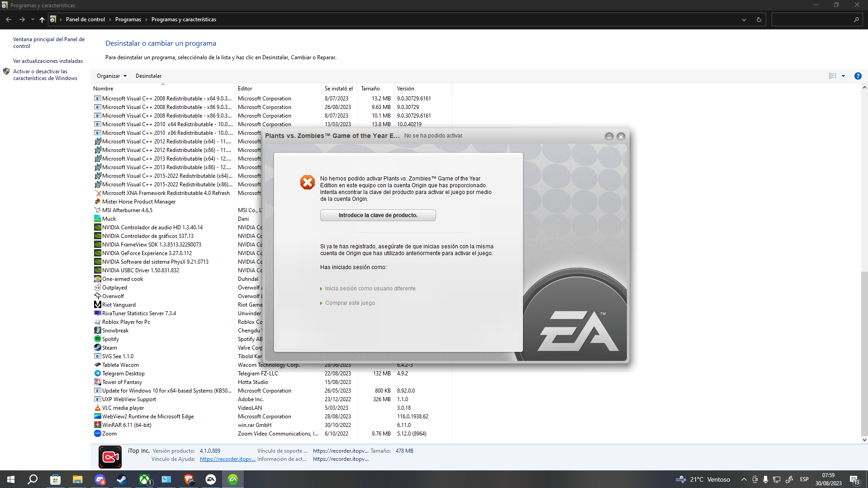Click the microphone tray icon
868x488 pixels.
[x=765, y=479]
